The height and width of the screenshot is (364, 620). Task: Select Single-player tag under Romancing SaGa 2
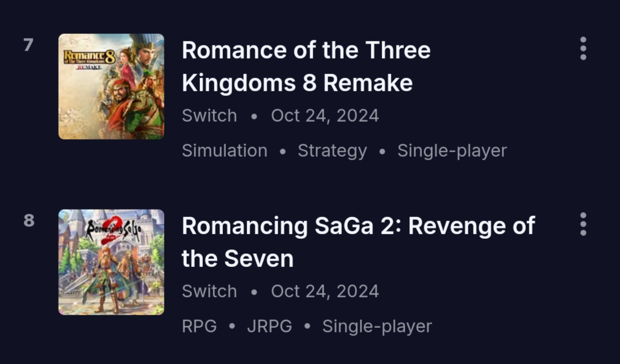point(377,327)
